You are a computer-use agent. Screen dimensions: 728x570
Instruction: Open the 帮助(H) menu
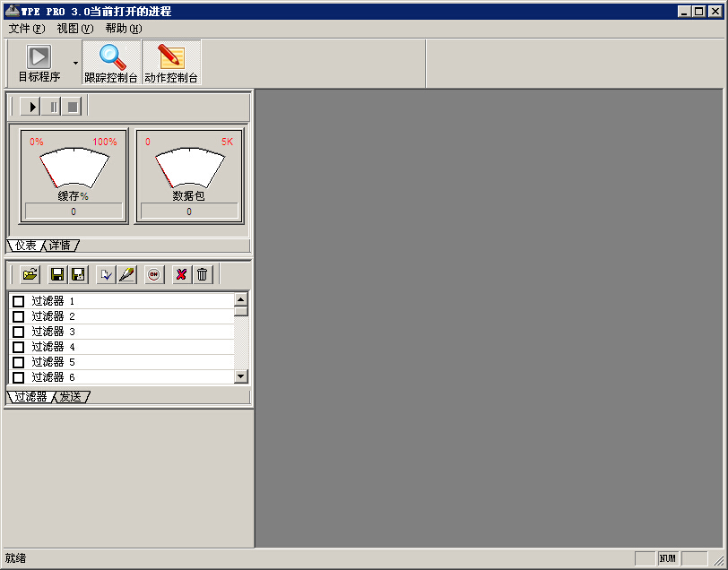point(124,29)
